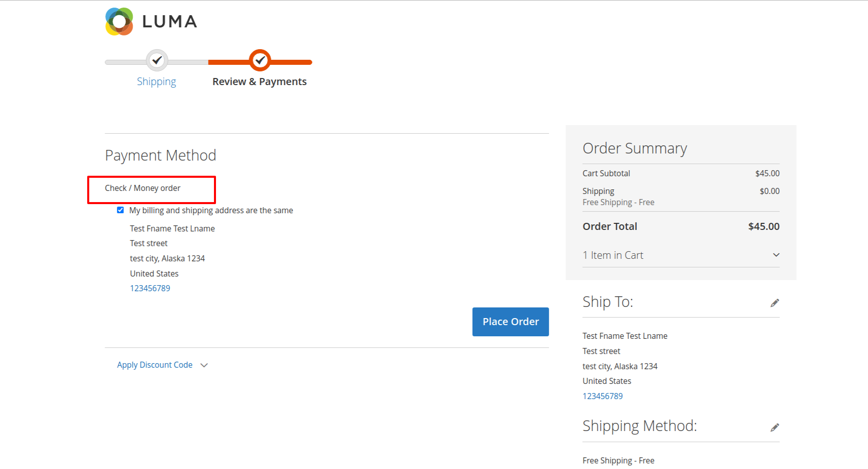Click the chevron beside Item in Cart
This screenshot has height=469, width=868.
pyautogui.click(x=776, y=255)
